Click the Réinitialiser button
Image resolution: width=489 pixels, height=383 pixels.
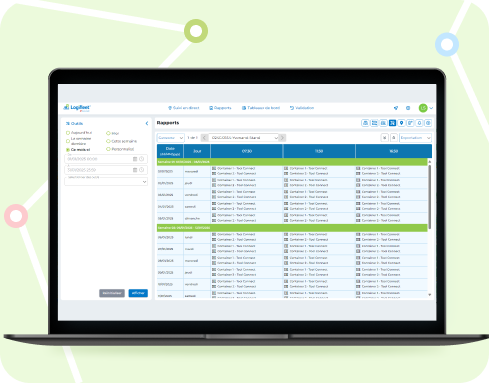click(112, 293)
